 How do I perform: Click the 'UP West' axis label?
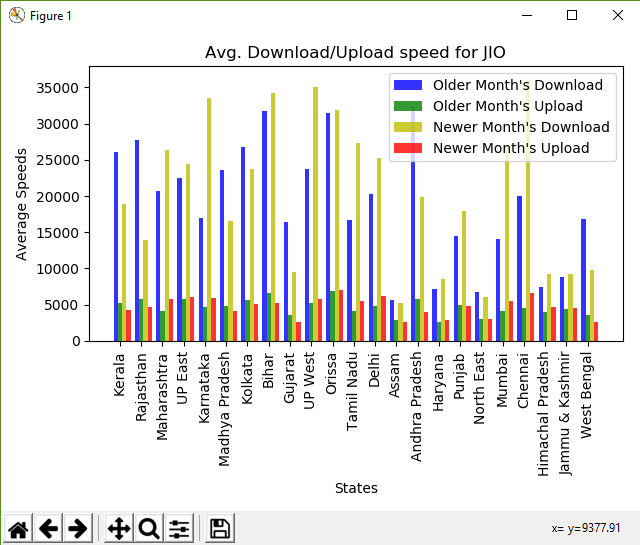pyautogui.click(x=309, y=381)
